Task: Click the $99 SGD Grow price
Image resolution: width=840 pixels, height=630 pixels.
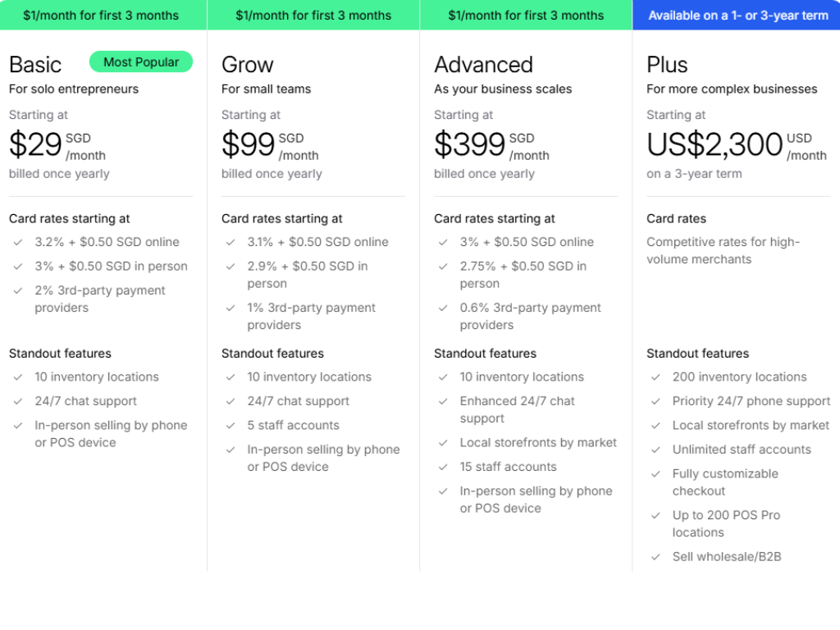Action: (x=249, y=144)
